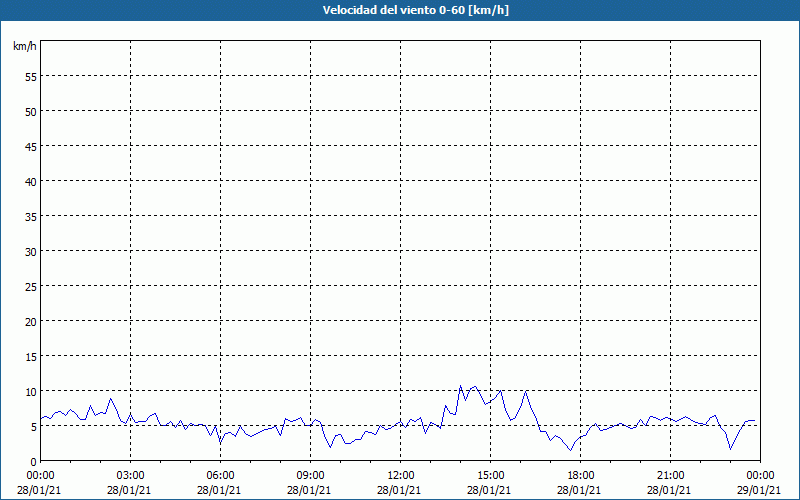Click the chart title Velocidad del viento

[x=416, y=10]
